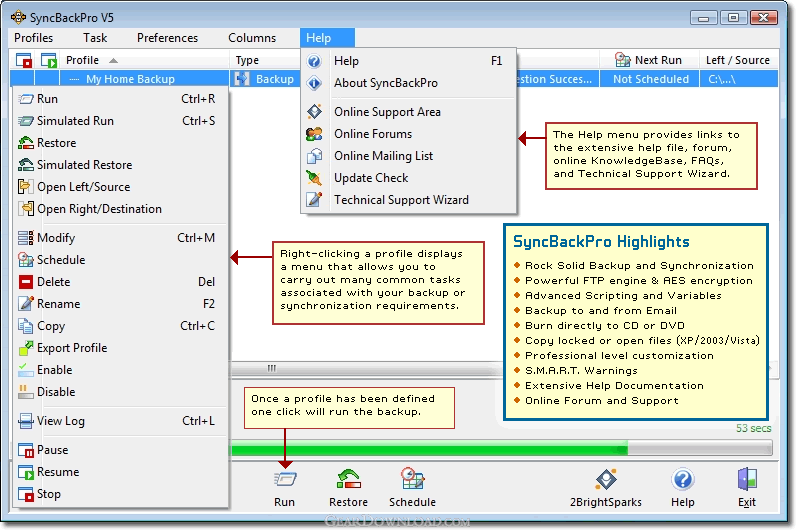Choose Restore in the context menu
The height and width of the screenshot is (530, 796).
[120, 143]
